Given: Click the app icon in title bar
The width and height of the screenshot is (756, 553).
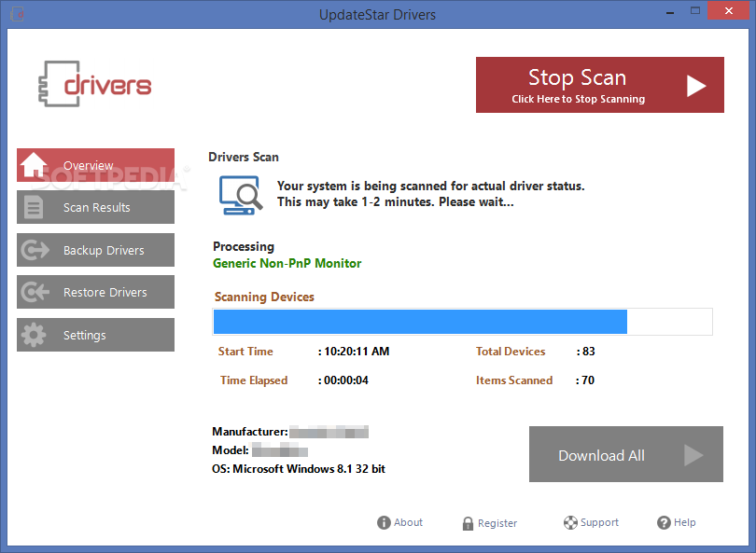Looking at the screenshot, I should pos(18,14).
